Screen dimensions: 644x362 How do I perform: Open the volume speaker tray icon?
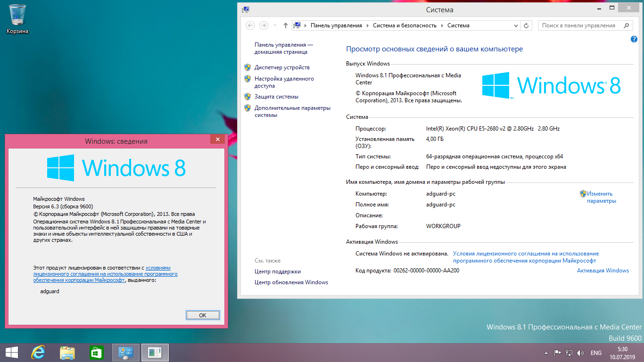(580, 353)
